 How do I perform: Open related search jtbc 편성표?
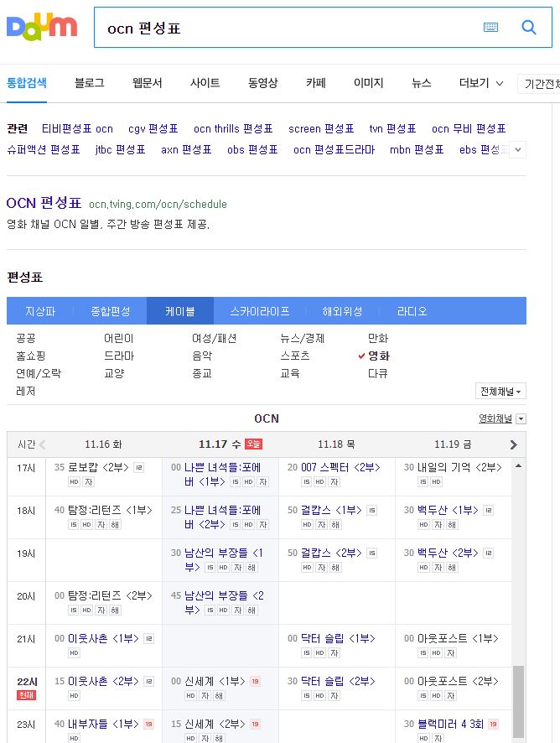click(x=121, y=150)
